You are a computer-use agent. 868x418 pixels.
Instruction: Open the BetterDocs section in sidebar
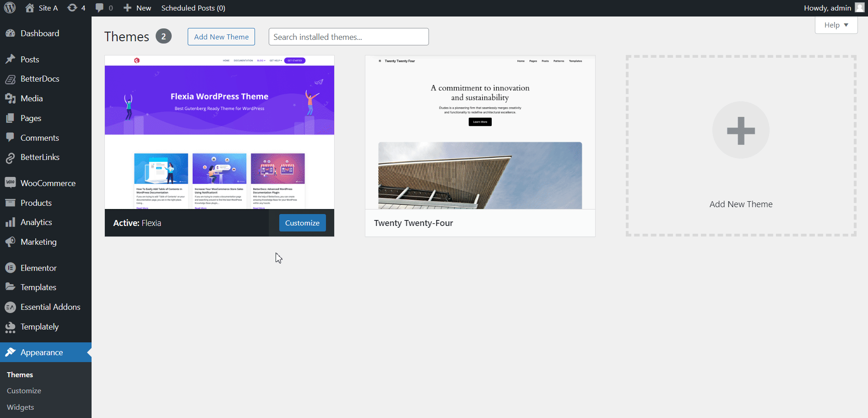(11, 78)
